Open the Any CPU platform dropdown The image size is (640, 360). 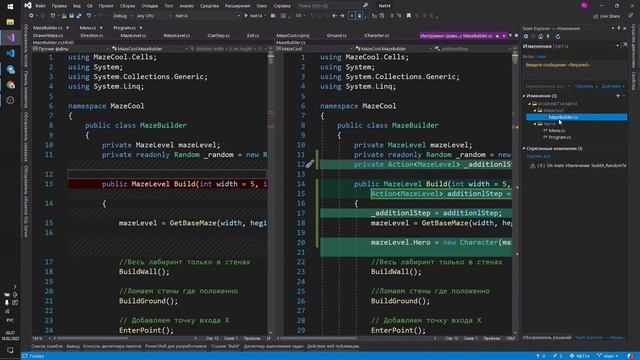pos(154,16)
